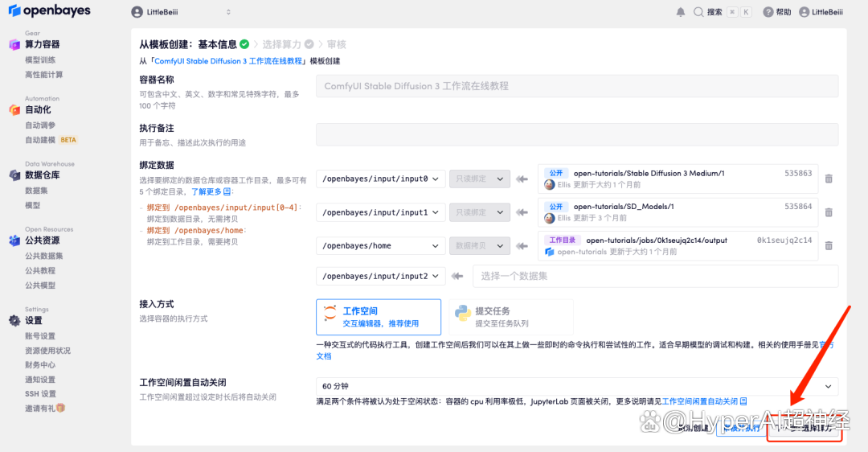Viewport: 868px width, 452px height.
Task: Go to 自动建模 BETA
Action: [x=51, y=140]
